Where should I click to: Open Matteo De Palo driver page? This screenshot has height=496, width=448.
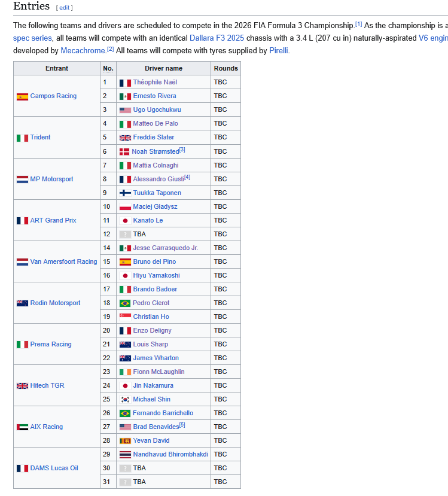156,123
